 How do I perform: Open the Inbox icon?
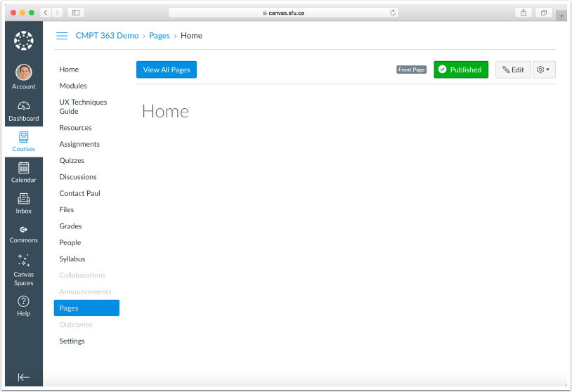24,199
